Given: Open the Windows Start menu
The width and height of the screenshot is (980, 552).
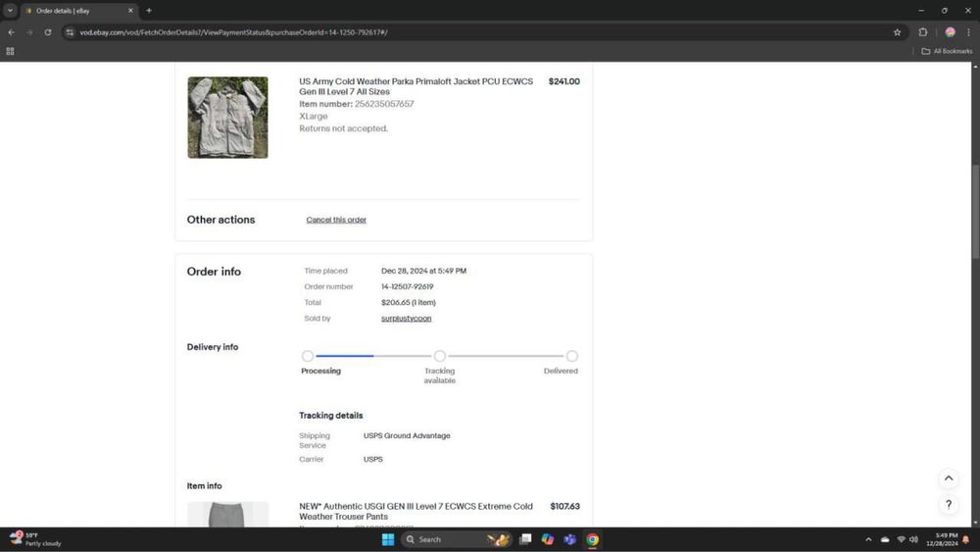Looking at the screenshot, I should pos(387,539).
